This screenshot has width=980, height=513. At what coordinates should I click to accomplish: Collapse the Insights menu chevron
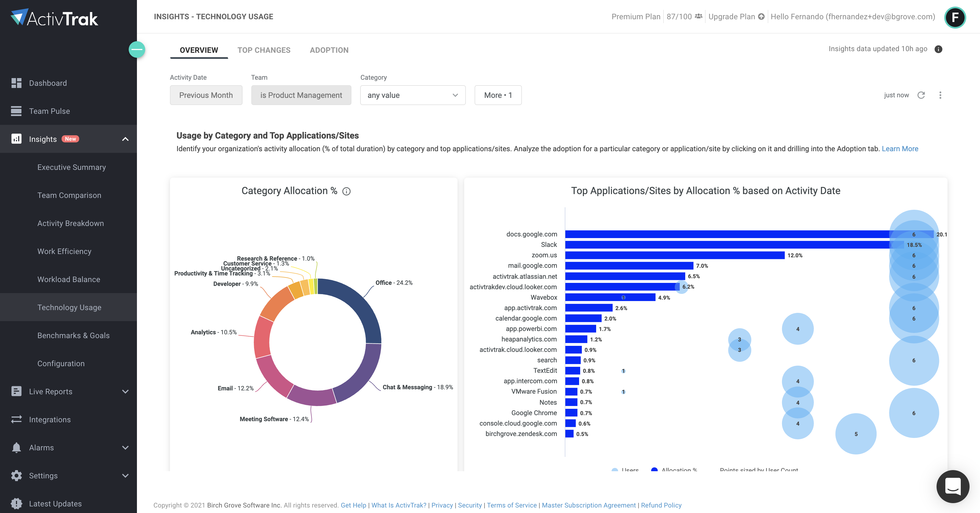pyautogui.click(x=125, y=139)
